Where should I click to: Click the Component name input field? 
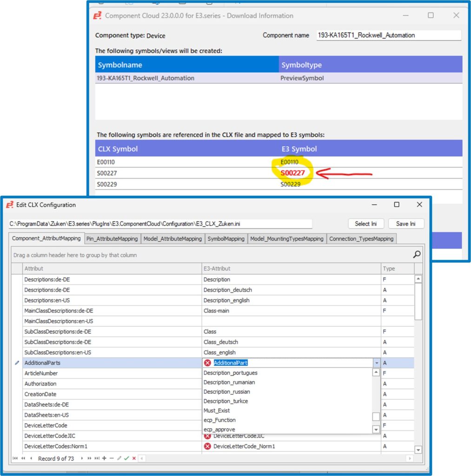(x=389, y=35)
